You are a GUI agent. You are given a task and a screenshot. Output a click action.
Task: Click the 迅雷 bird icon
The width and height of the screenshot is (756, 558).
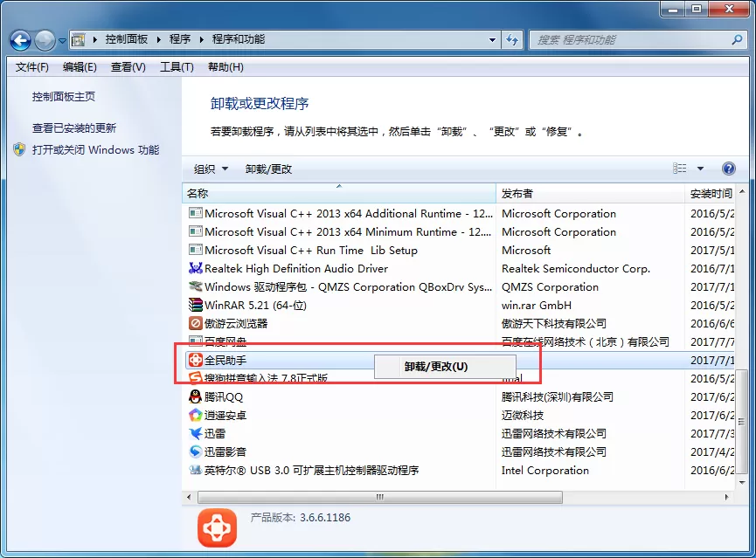coord(195,433)
